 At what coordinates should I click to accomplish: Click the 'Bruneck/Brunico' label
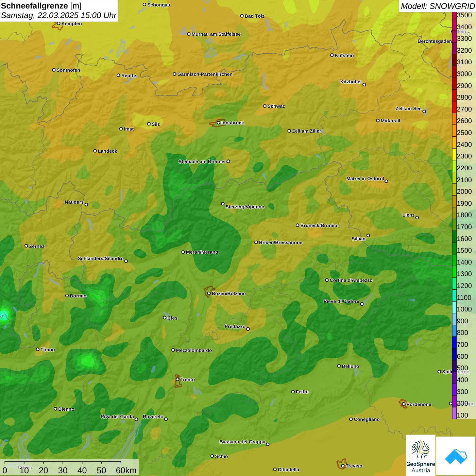point(319,225)
